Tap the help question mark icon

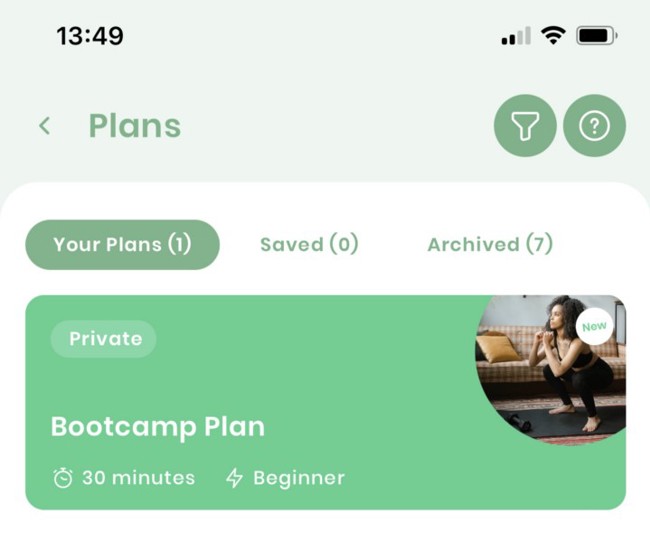(x=594, y=126)
